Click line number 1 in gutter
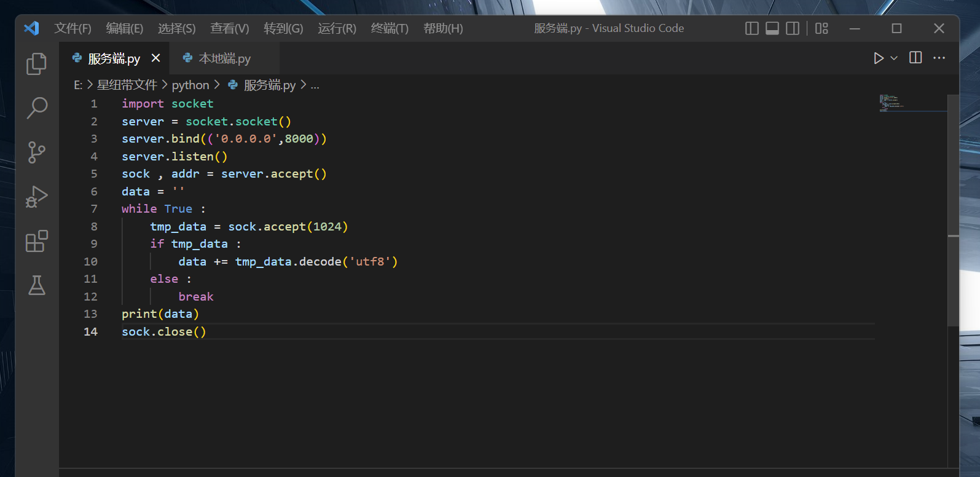 tap(94, 103)
